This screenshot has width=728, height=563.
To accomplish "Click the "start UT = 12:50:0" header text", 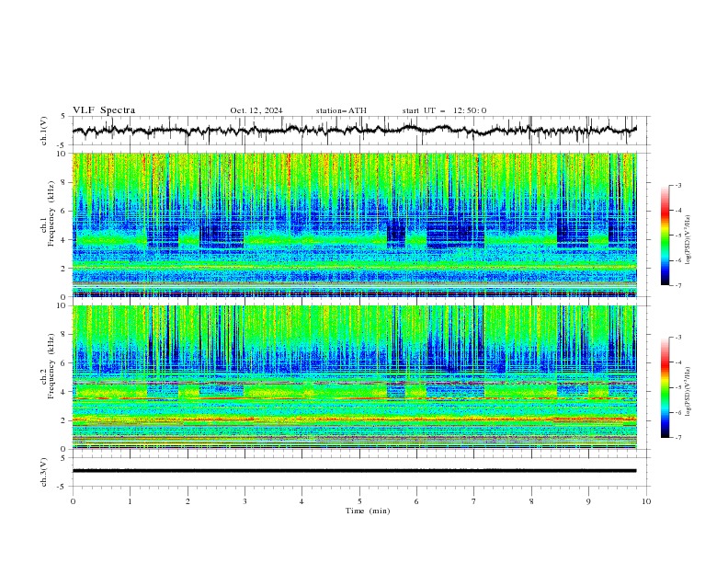I will tap(444, 110).
